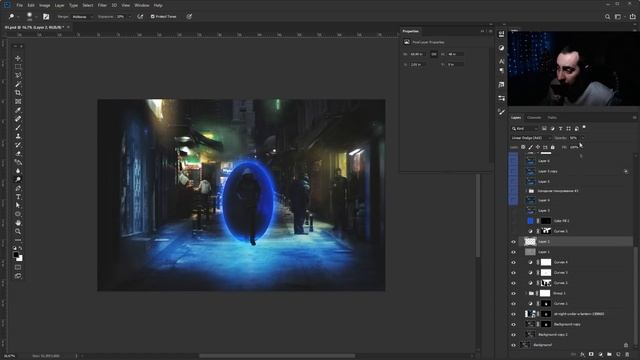The width and height of the screenshot is (640, 360).
Task: Click Add layer mask icon
Action: (x=591, y=354)
